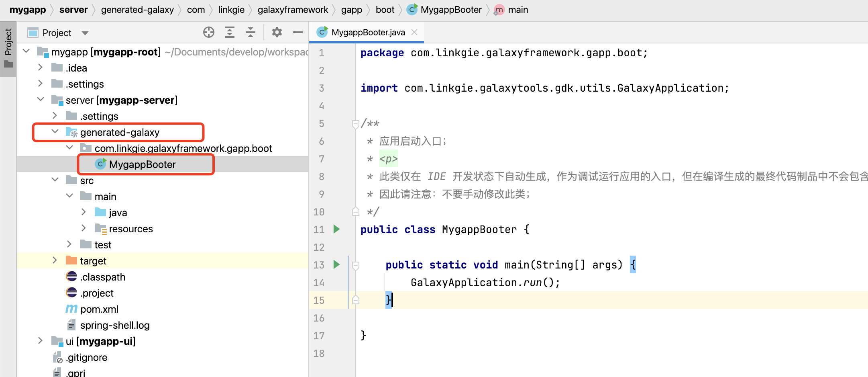868x377 pixels.
Task: Click linkgie in the breadcrumb bar
Action: pos(231,10)
